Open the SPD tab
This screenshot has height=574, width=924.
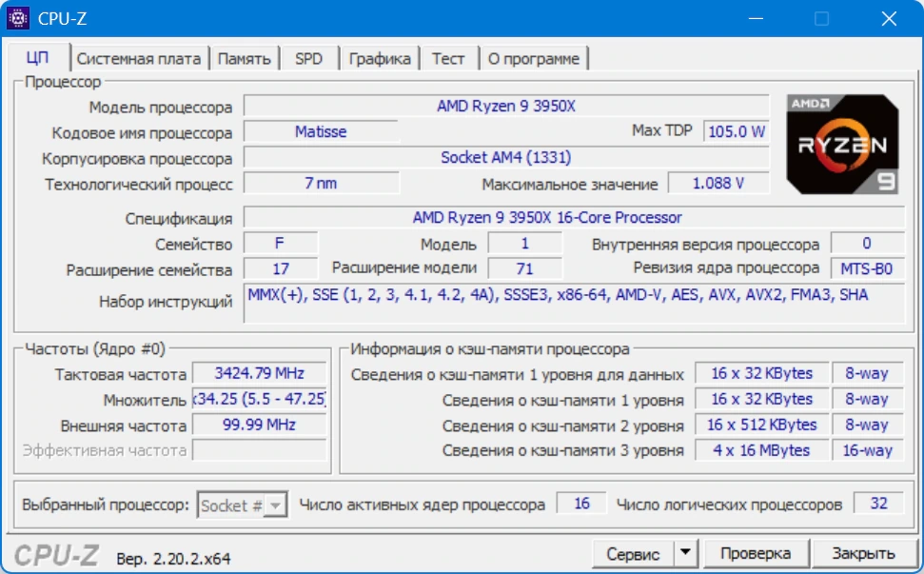tap(308, 59)
